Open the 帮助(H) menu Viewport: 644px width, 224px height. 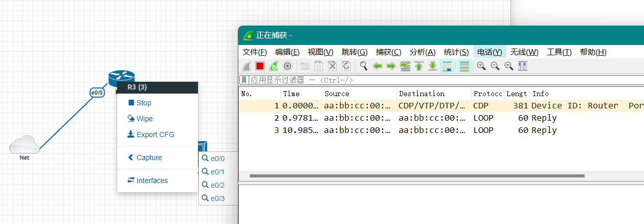(x=593, y=52)
